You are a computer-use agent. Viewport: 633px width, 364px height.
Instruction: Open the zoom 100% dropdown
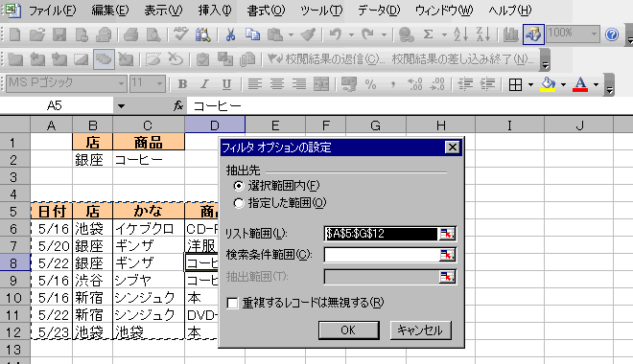pos(594,34)
